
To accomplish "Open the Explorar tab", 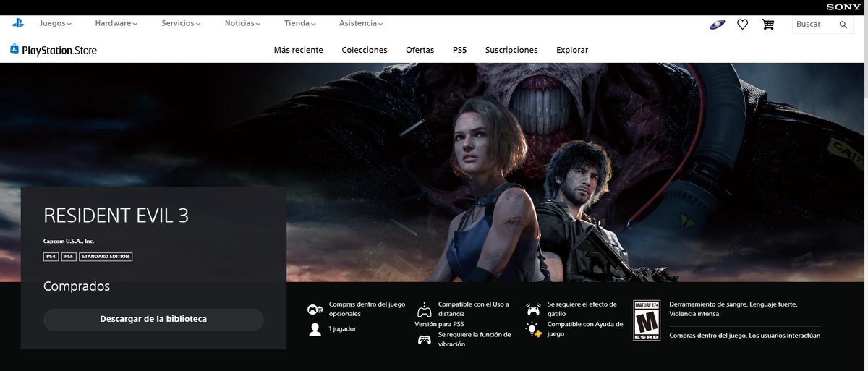I will click(x=572, y=50).
